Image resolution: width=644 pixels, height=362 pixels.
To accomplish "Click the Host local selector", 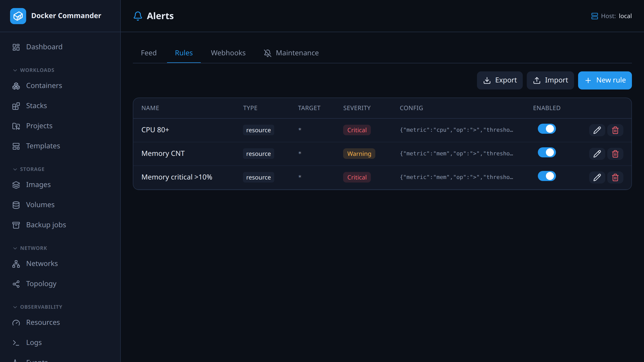I will [x=611, y=16].
